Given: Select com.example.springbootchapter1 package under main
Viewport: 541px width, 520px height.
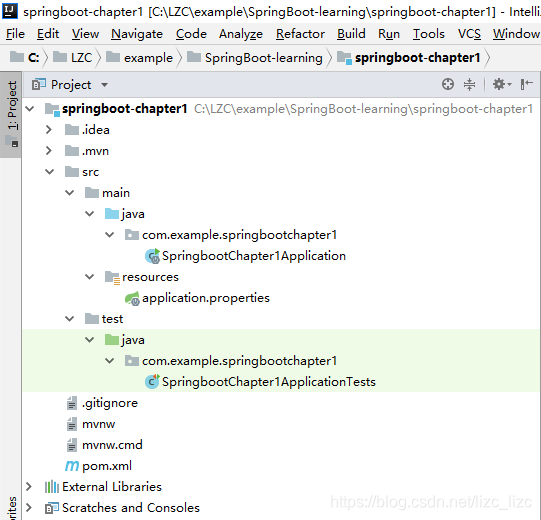Looking at the screenshot, I should click(x=239, y=235).
